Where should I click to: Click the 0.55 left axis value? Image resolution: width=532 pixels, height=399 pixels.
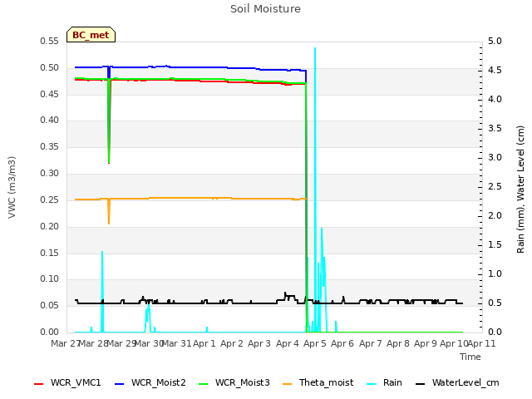point(50,41)
